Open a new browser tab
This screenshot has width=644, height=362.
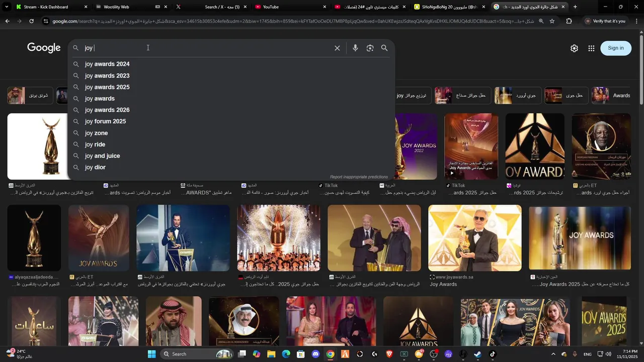pos(575,7)
